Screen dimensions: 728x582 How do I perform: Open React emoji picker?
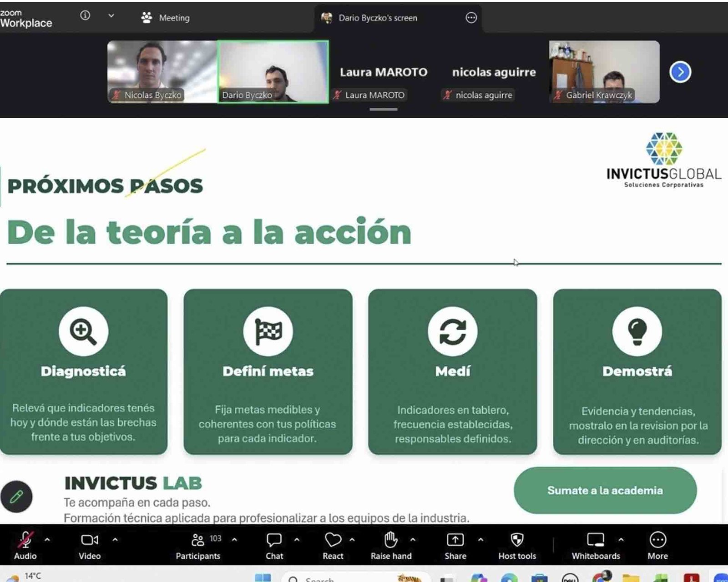(x=333, y=545)
